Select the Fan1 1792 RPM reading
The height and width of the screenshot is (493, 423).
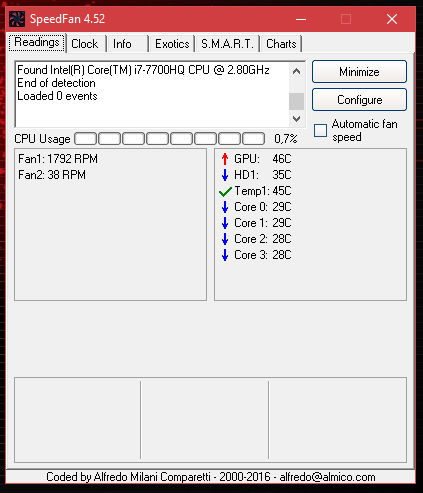click(x=58, y=159)
